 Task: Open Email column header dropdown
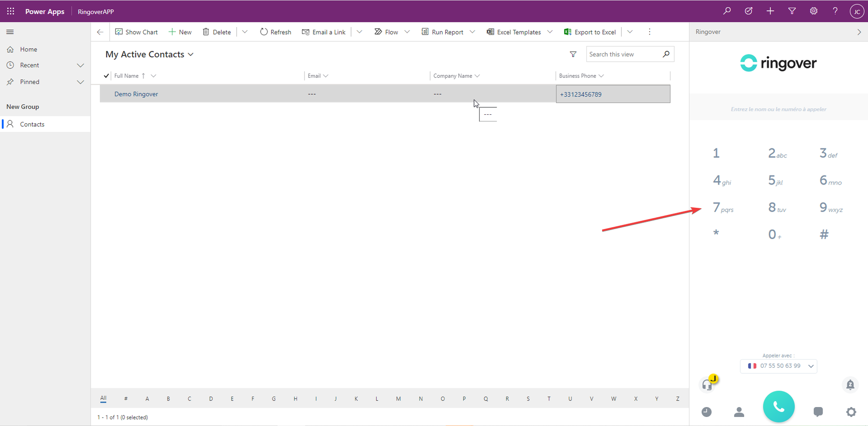326,76
